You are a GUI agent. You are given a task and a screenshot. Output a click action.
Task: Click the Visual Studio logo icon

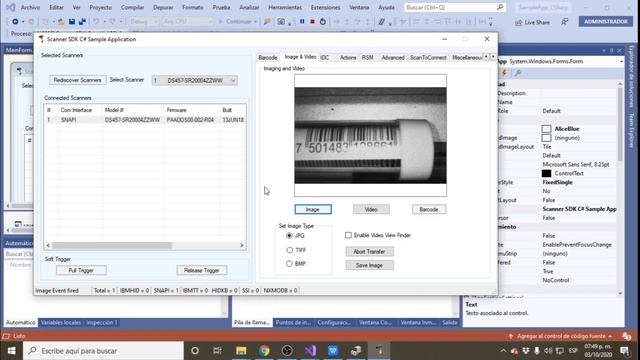point(11,7)
